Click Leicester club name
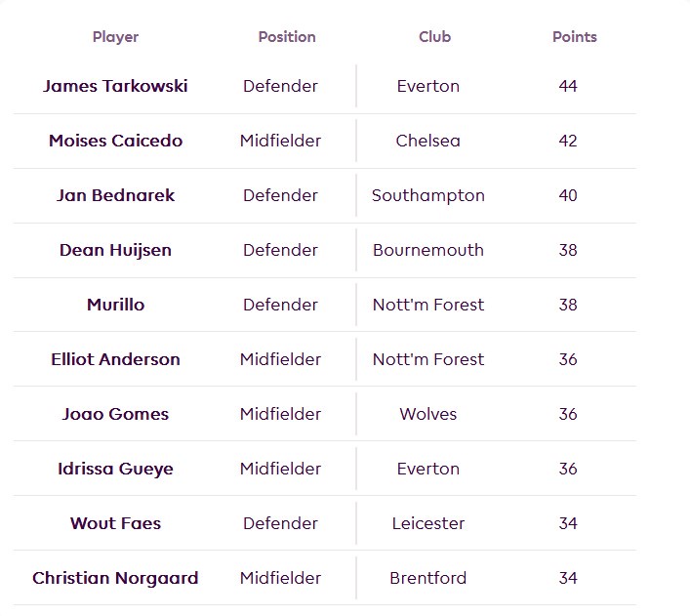Image resolution: width=690 pixels, height=616 pixels. point(427,523)
